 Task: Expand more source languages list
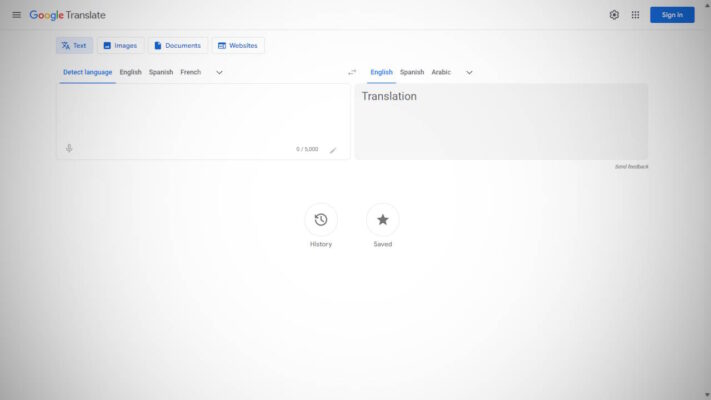click(219, 73)
